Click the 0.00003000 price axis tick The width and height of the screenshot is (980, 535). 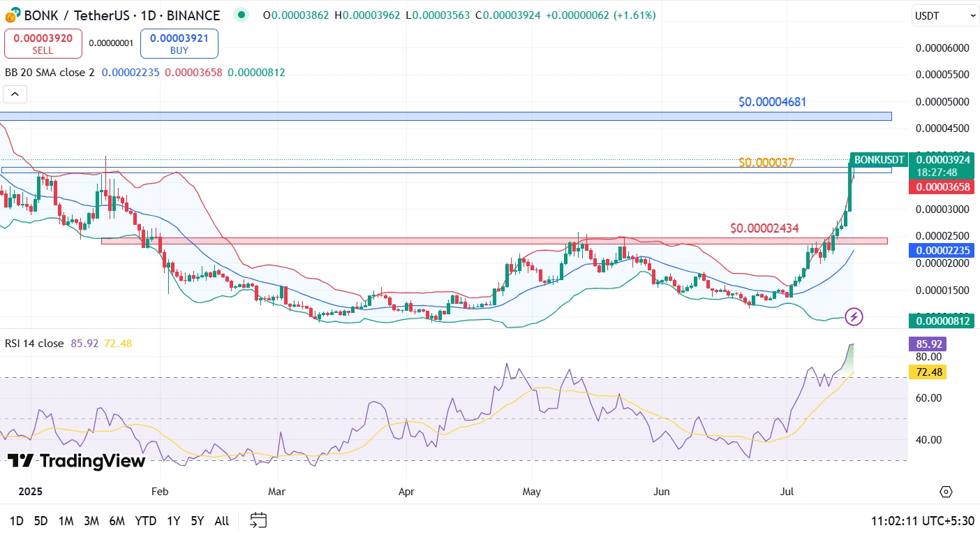(x=943, y=210)
